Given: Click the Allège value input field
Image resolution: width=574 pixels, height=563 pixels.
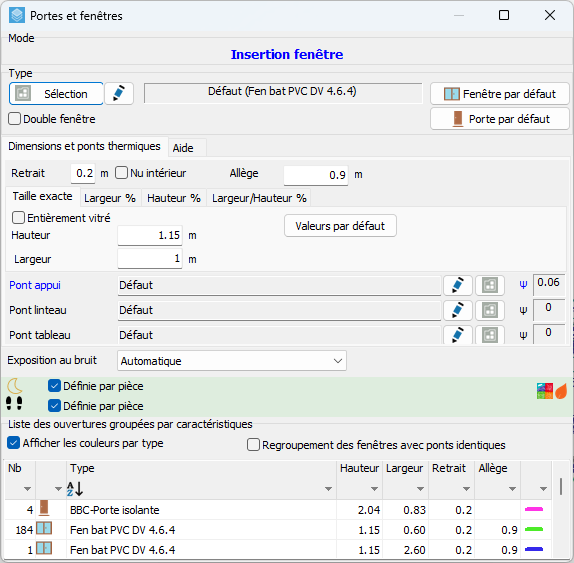Looking at the screenshot, I should (x=316, y=175).
